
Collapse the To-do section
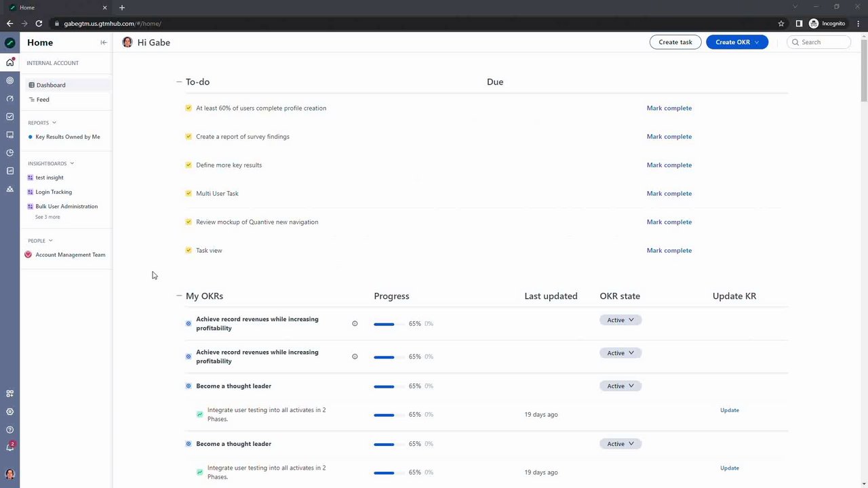coord(179,82)
